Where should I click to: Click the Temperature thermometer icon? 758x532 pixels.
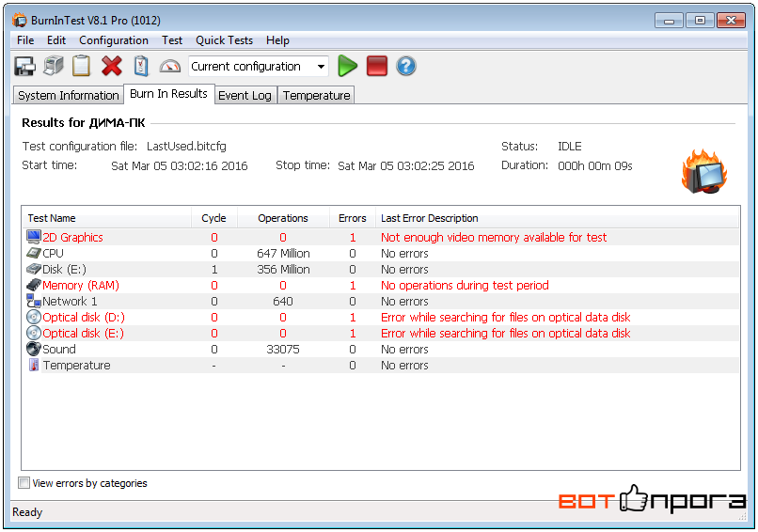[33, 365]
